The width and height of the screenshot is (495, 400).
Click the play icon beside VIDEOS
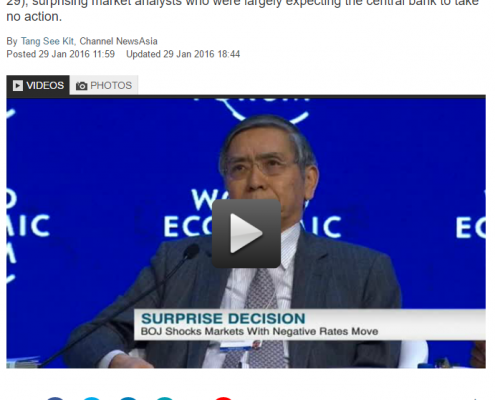(x=18, y=86)
